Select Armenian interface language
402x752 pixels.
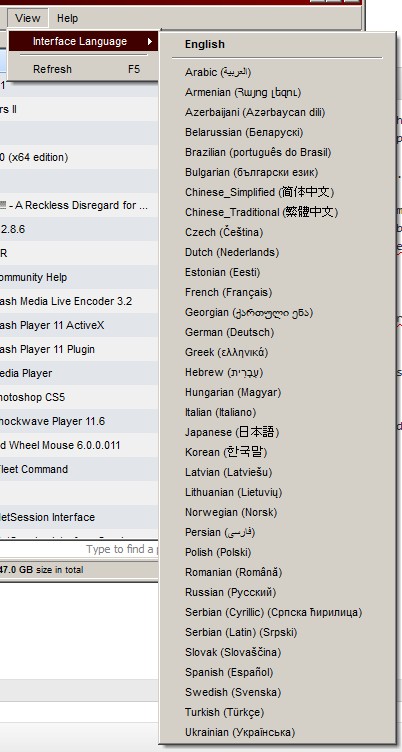pos(277,92)
